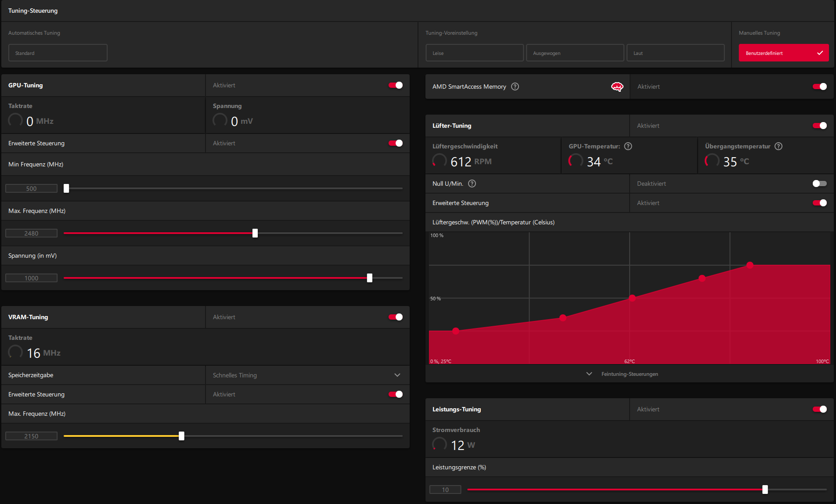The image size is (836, 504).
Task: Click Deaktiviert label for Null U/Min.
Action: pyautogui.click(x=651, y=184)
